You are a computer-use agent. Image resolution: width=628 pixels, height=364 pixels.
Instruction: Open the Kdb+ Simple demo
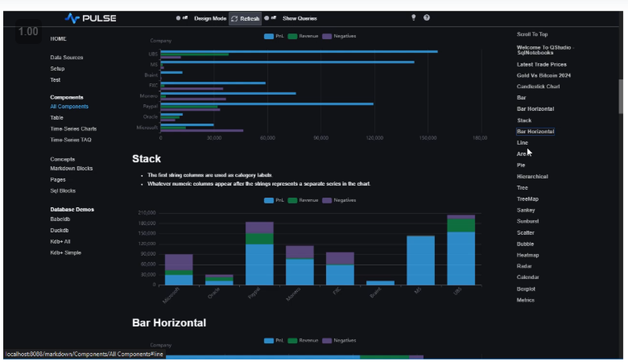pyautogui.click(x=66, y=253)
